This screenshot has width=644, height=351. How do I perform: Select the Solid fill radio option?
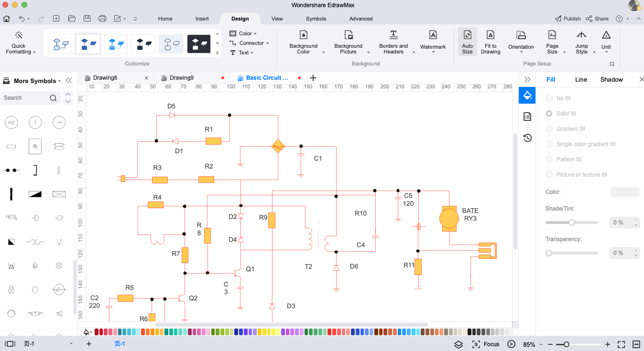pos(549,114)
